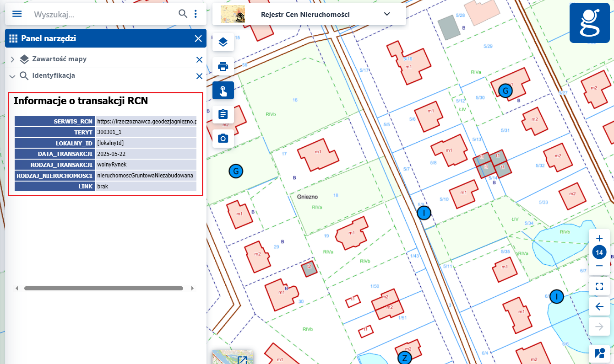
Task: Zoom in with the plus button
Action: [599, 238]
